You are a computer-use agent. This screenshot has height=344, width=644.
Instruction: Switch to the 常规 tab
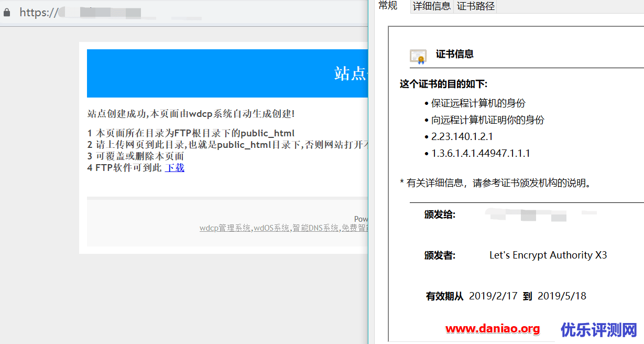(x=388, y=5)
